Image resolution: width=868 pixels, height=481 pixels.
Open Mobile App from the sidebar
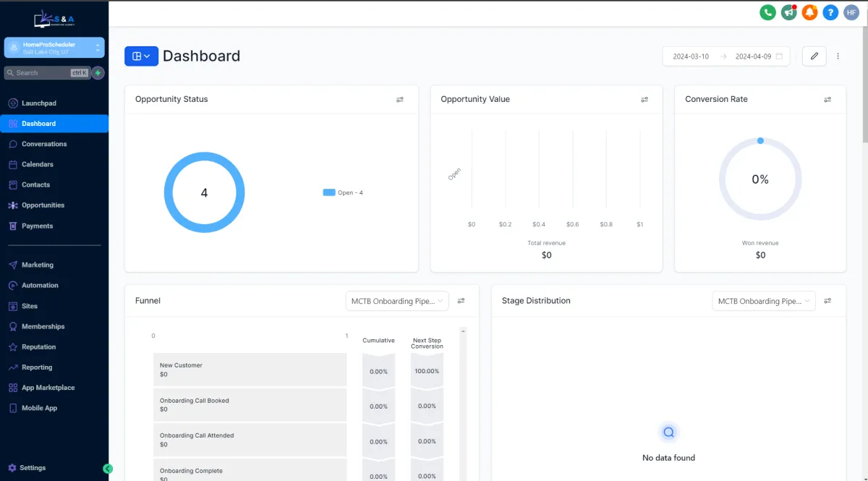tap(54, 408)
